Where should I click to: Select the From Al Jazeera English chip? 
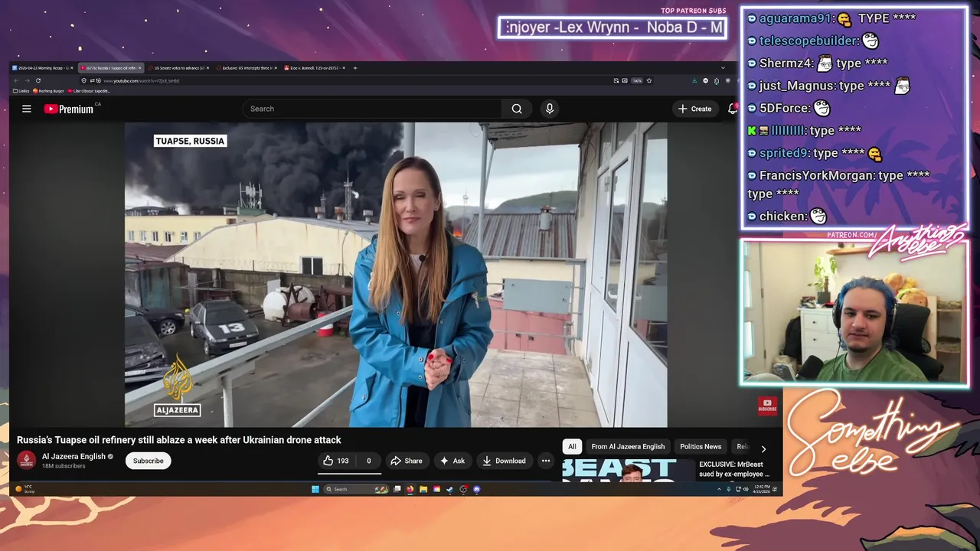(628, 446)
